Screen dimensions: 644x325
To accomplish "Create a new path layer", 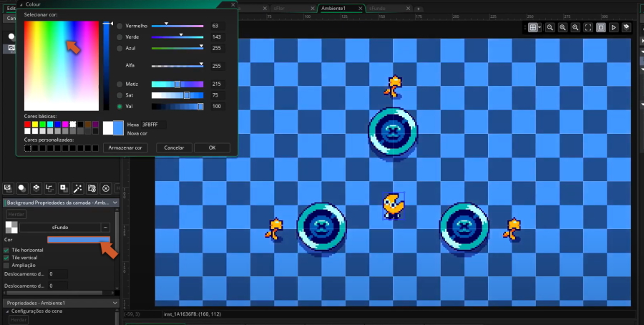I will coord(49,188).
